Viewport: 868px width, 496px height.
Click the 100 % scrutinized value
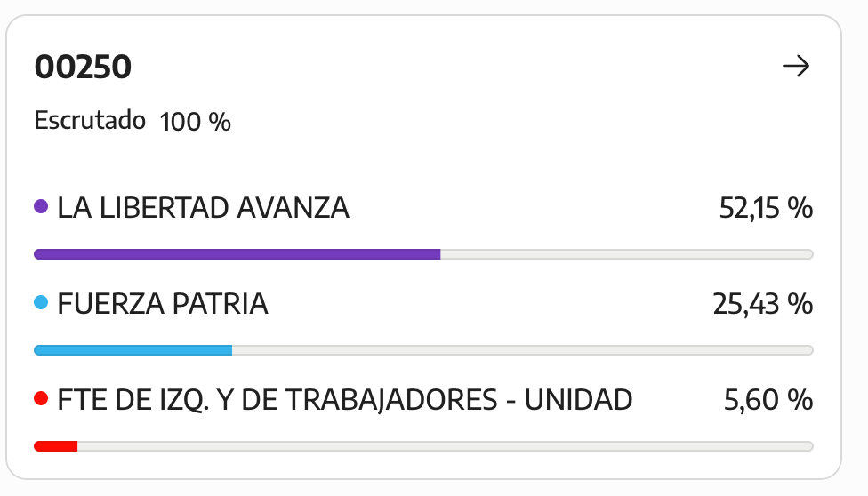click(196, 122)
